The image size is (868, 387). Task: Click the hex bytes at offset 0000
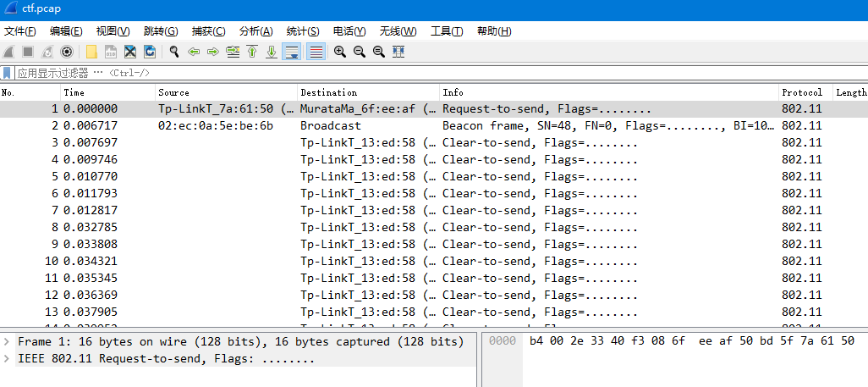(692, 341)
